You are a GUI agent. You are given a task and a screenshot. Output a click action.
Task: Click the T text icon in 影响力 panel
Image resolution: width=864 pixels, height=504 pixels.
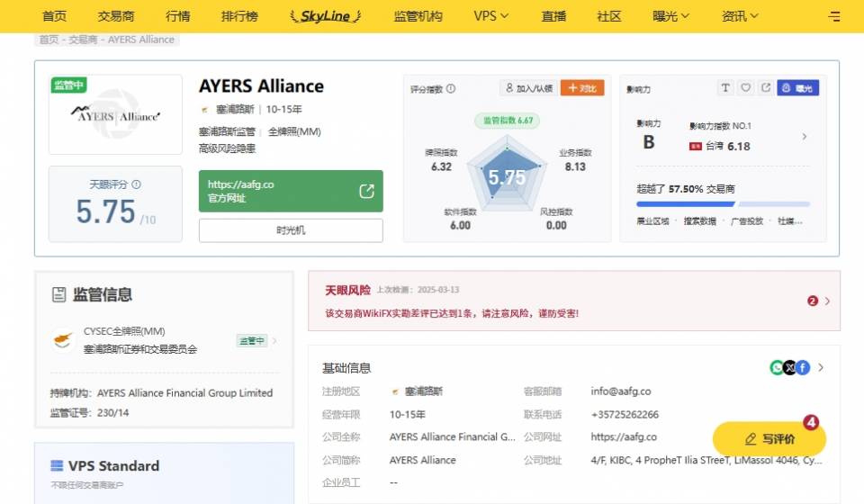[725, 87]
